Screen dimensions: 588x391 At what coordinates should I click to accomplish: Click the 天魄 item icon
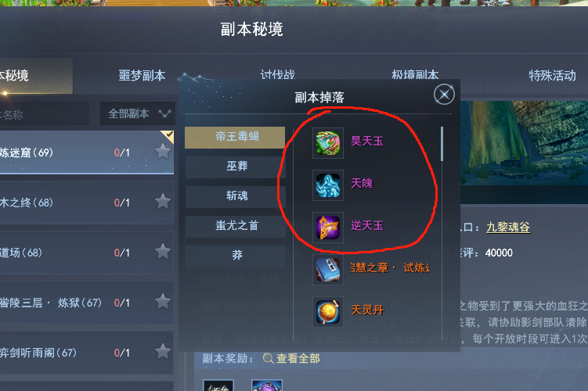(328, 185)
